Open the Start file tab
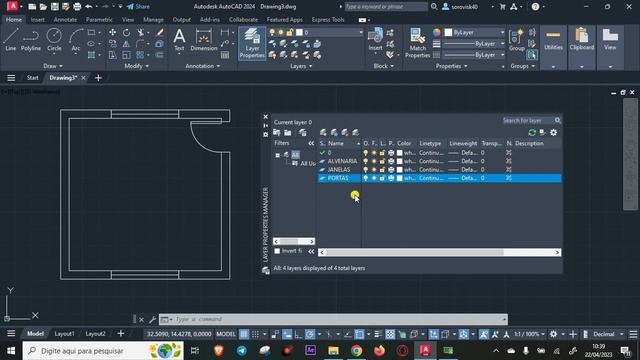 [32, 78]
